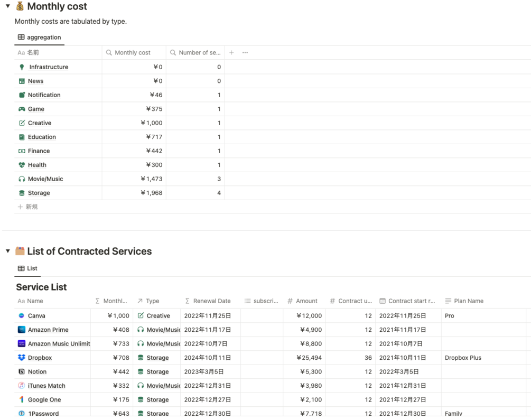Open the Monthly cost column header in aggregation
This screenshot has width=531, height=420.
pos(134,52)
